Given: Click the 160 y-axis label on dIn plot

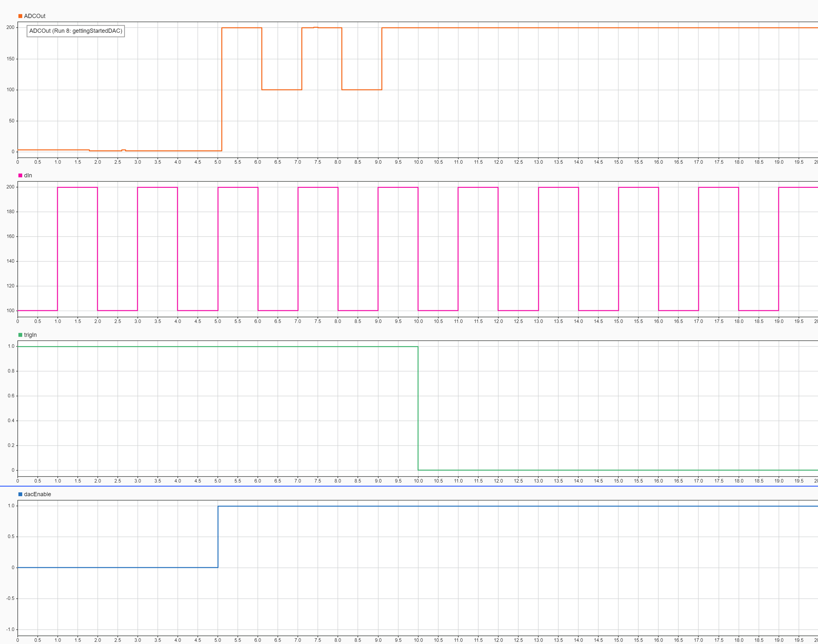Looking at the screenshot, I should [x=10, y=236].
